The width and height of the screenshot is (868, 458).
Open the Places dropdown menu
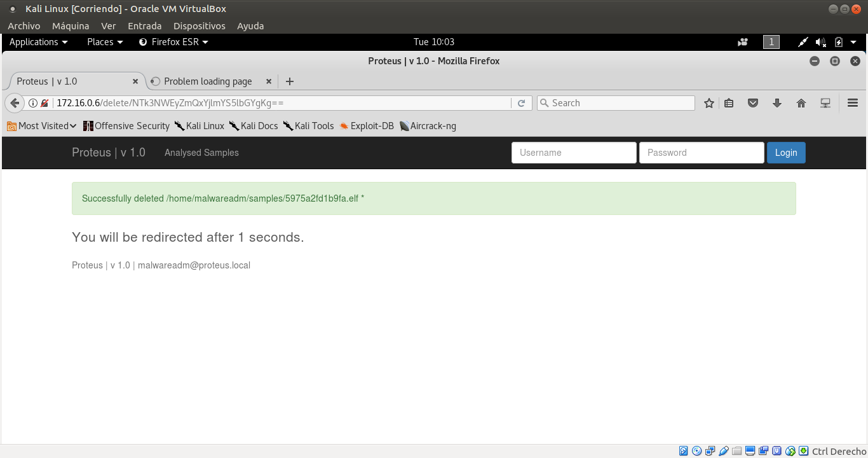(105, 42)
